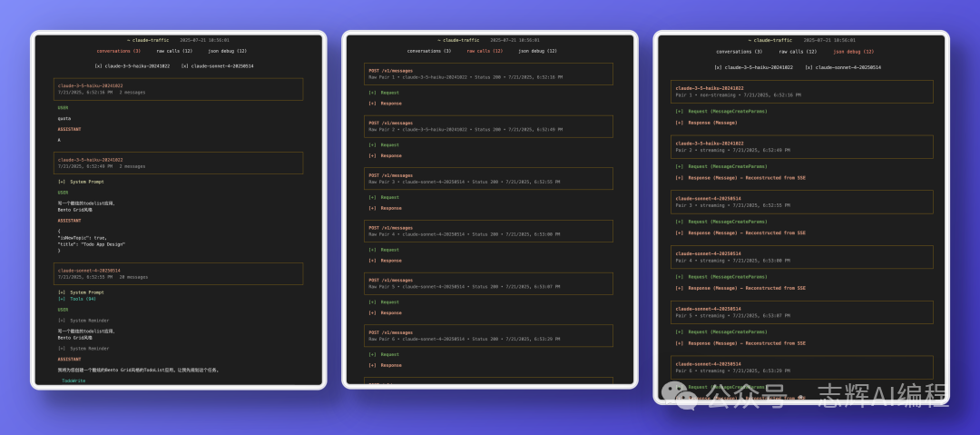The image size is (980, 435).
Task: Expand first System Reminder in sonnet conversation
Action: (83, 321)
